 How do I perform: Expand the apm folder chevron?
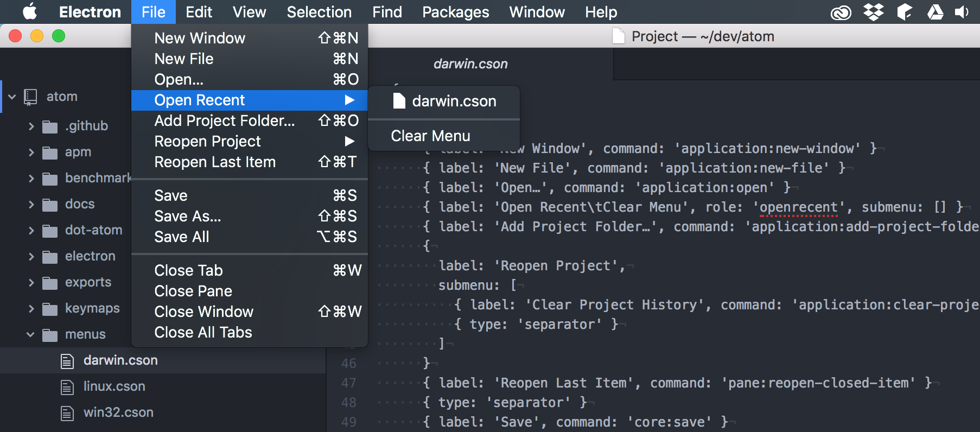coord(31,153)
